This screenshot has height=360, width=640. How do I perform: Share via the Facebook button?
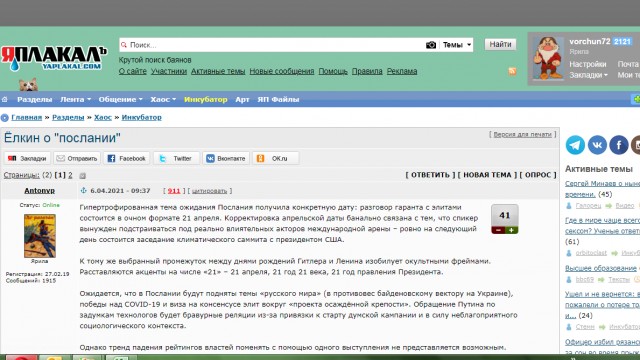[x=127, y=158]
